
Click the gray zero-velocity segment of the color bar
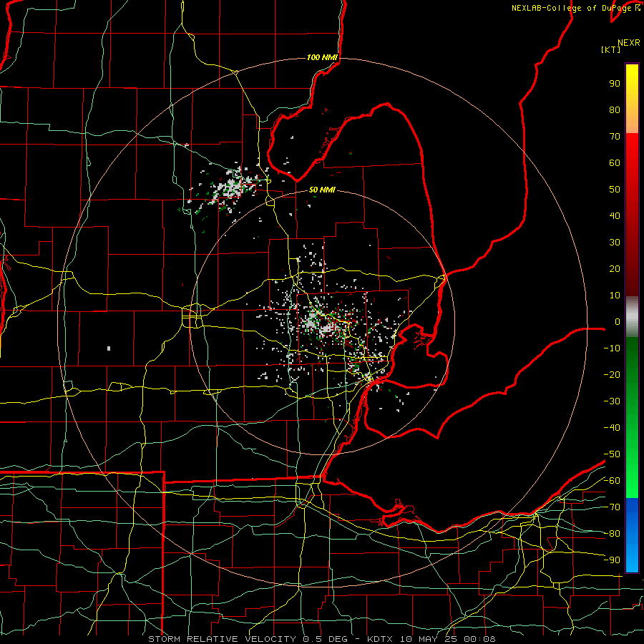(632, 317)
